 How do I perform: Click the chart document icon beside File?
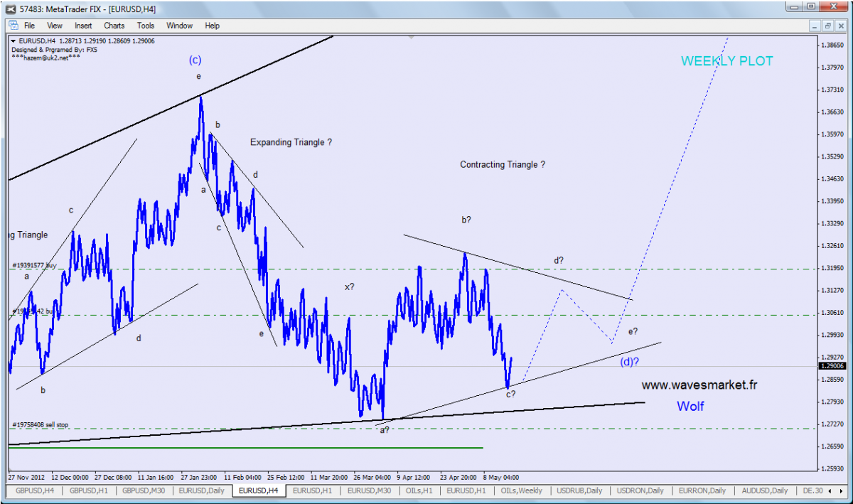[x=14, y=26]
